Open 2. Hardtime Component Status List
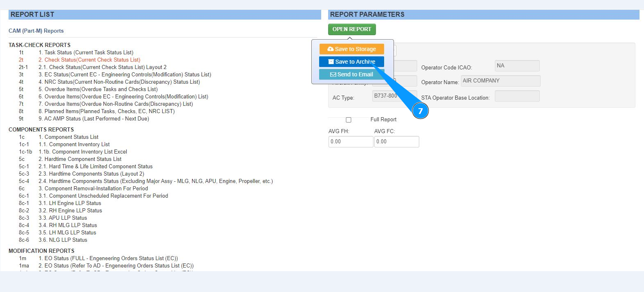Viewport: 644px width, 292px height. (80, 159)
